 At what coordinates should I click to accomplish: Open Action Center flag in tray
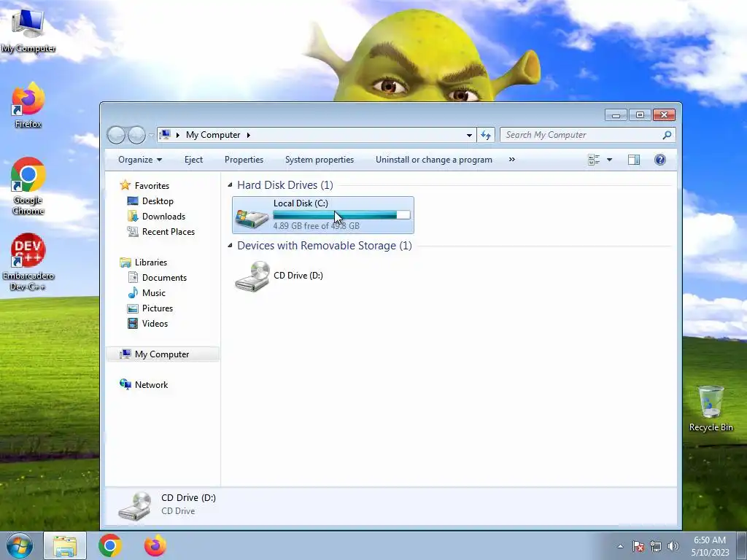click(x=638, y=546)
